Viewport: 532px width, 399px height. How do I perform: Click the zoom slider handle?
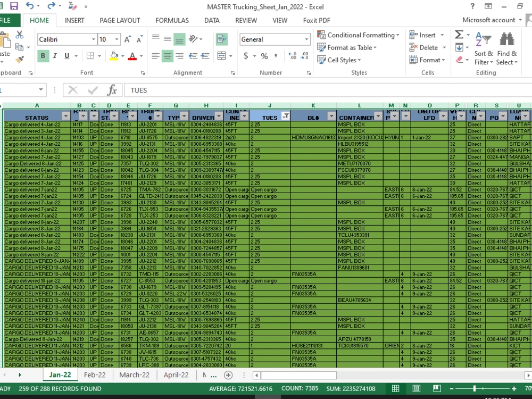475,388
